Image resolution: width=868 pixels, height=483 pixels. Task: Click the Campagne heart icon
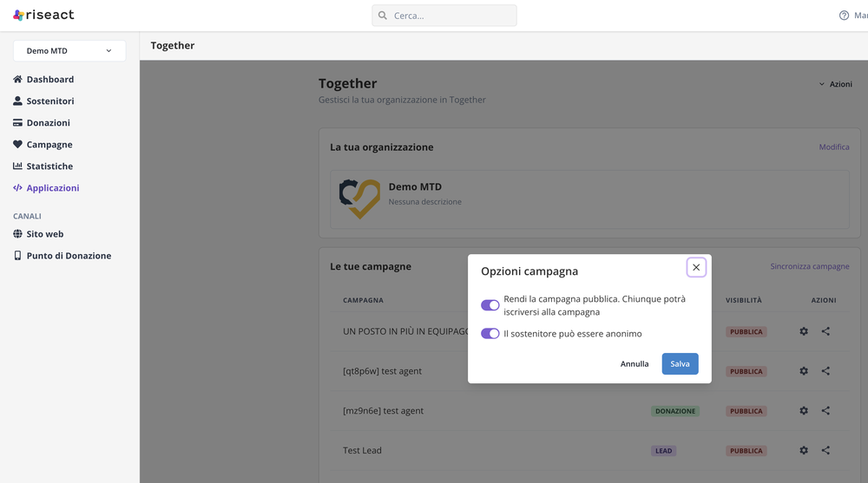coord(17,145)
